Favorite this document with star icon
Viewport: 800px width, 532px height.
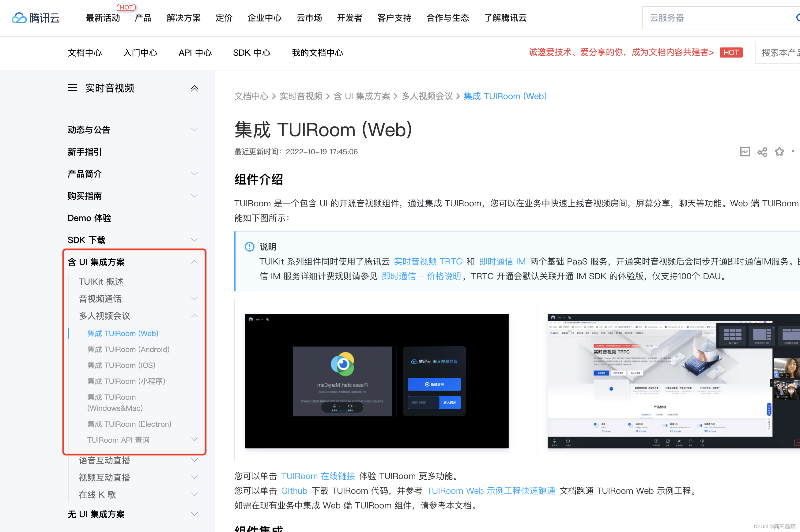tap(779, 152)
